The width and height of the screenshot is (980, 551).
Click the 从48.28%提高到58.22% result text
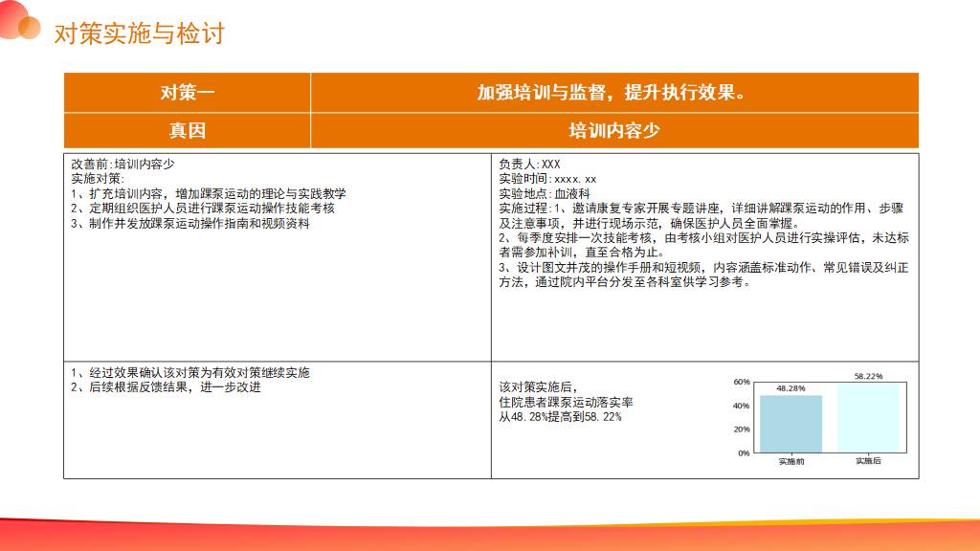pyautogui.click(x=561, y=417)
